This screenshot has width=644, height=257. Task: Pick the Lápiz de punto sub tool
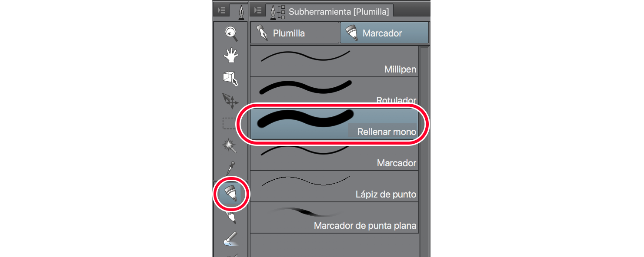(x=334, y=186)
